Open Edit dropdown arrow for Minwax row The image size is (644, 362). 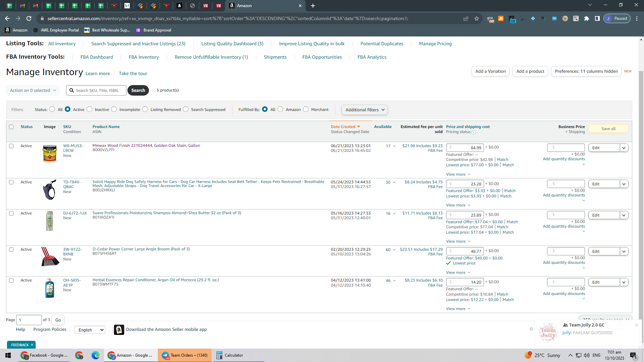pyautogui.click(x=624, y=148)
